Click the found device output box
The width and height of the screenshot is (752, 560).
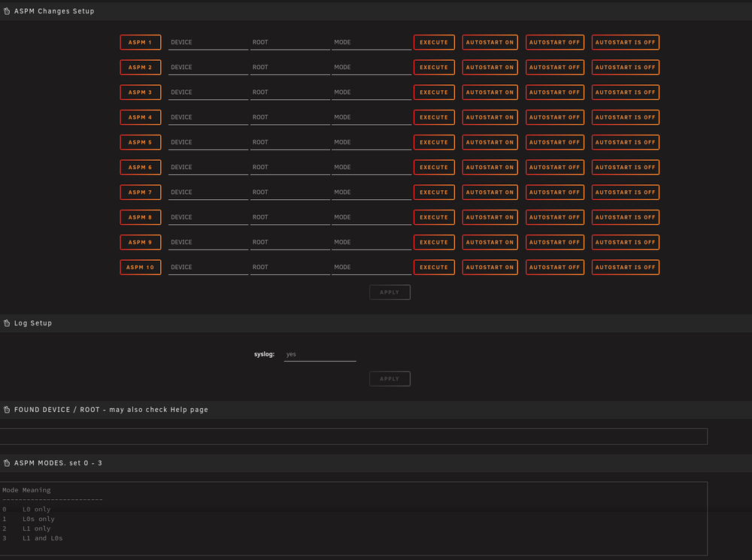coord(353,436)
